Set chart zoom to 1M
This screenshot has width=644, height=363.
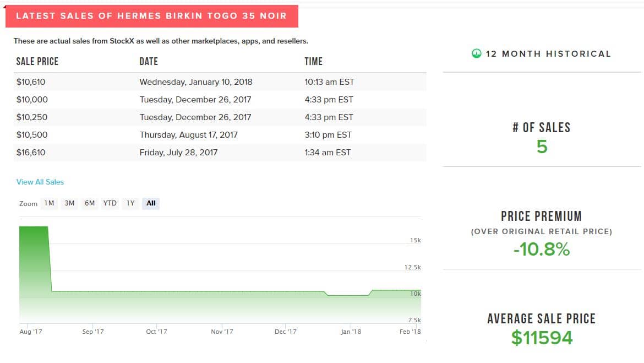pyautogui.click(x=50, y=203)
